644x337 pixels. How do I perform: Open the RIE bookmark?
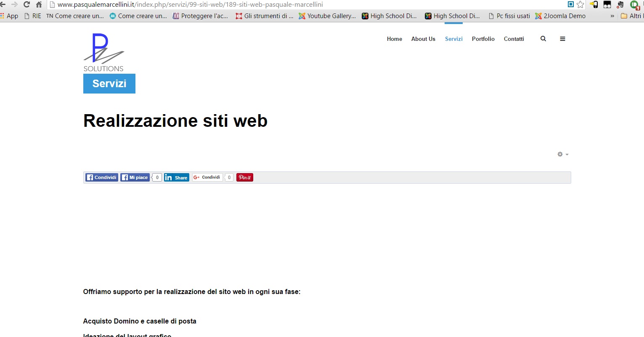[x=33, y=16]
